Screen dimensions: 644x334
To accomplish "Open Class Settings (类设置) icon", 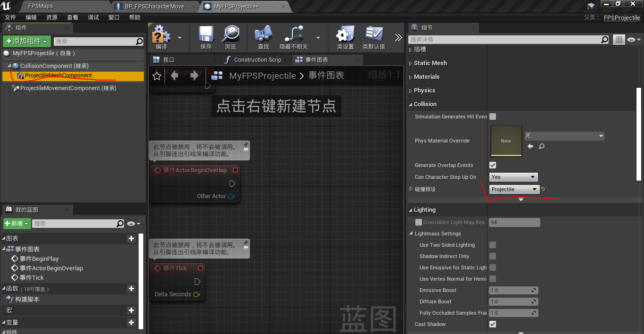I will (x=345, y=34).
